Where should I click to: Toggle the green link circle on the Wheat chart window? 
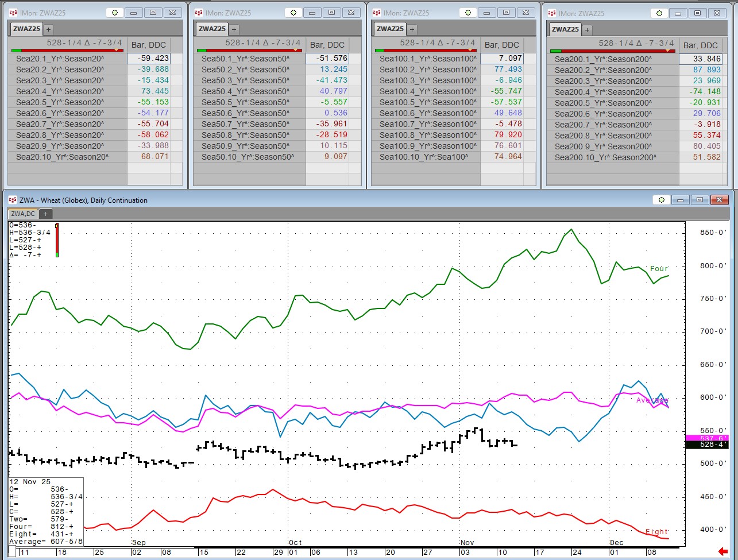tap(661, 200)
